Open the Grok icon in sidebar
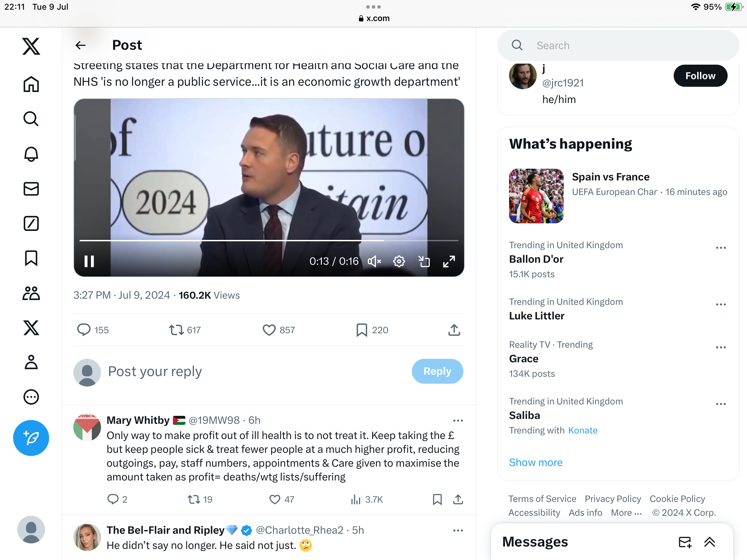This screenshot has width=747, height=560. click(x=31, y=224)
